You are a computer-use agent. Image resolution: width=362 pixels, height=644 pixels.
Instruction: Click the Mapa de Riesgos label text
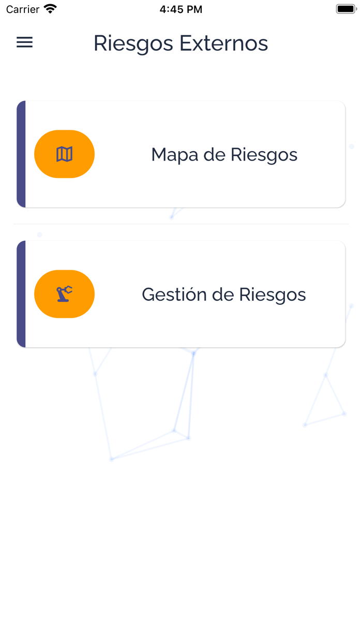[224, 154]
